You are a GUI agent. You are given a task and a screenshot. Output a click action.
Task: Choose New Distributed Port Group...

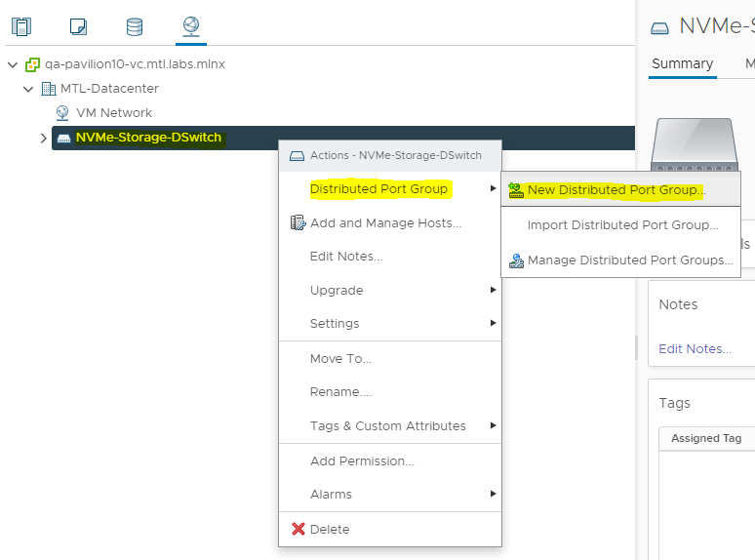click(x=620, y=190)
